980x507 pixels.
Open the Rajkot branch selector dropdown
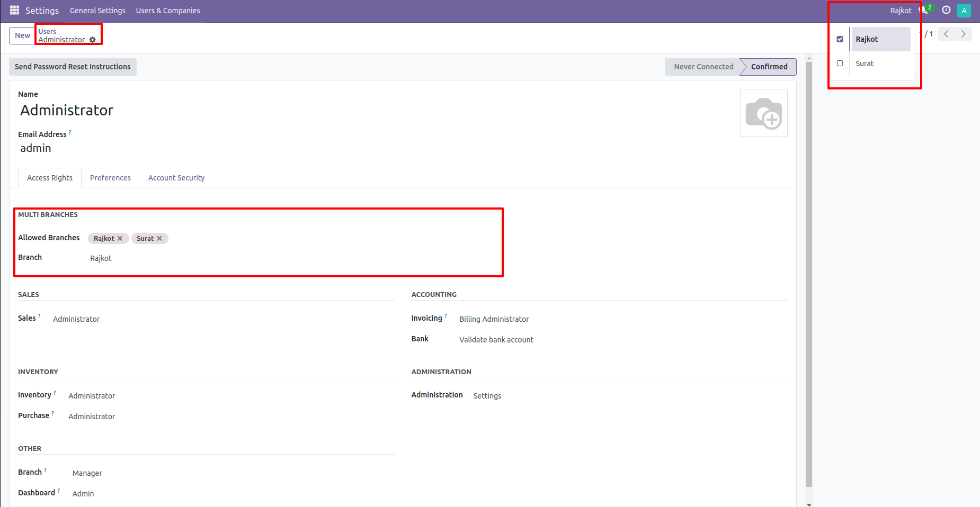[901, 10]
